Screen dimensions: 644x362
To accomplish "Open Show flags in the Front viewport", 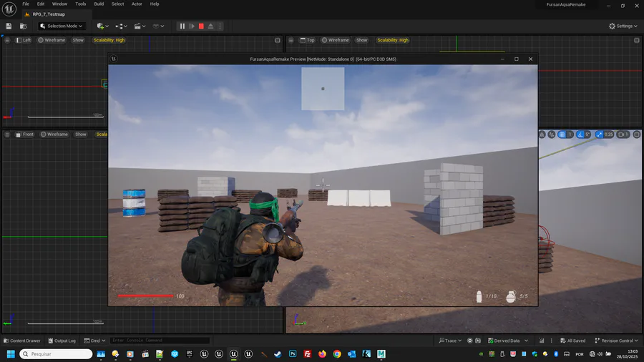I will pos(80,134).
